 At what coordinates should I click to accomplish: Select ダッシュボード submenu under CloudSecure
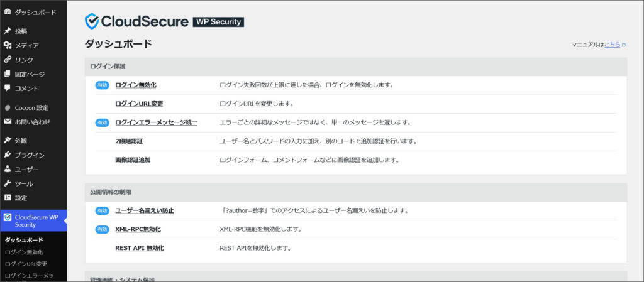pos(24,240)
